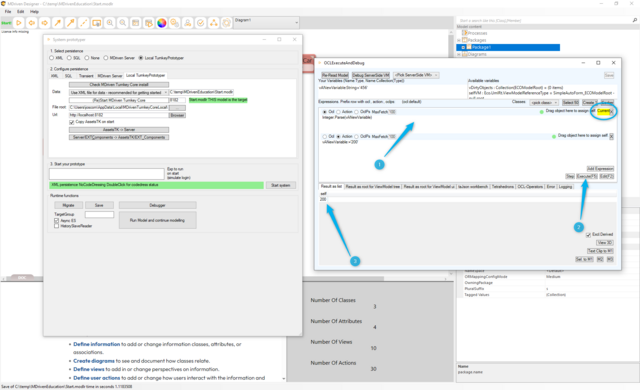Image resolution: width=640 pixels, height=390 pixels.
Task: Click the screen-with-cursor toolbar icon
Action: tap(97, 23)
